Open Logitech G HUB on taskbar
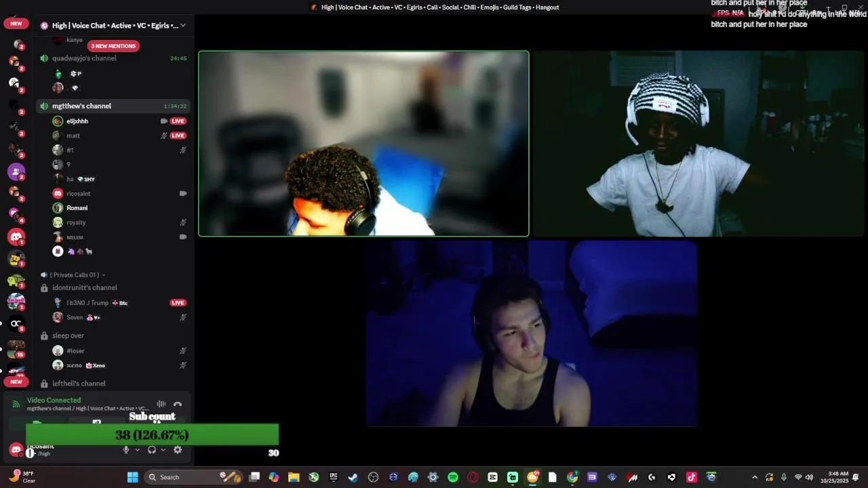This screenshot has height=488, width=868. point(652,477)
